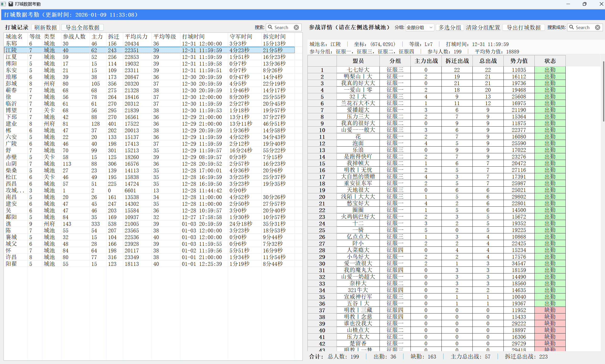Select the 襄城 city row
The height and width of the screenshot is (364, 605).
pyautogui.click(x=149, y=237)
